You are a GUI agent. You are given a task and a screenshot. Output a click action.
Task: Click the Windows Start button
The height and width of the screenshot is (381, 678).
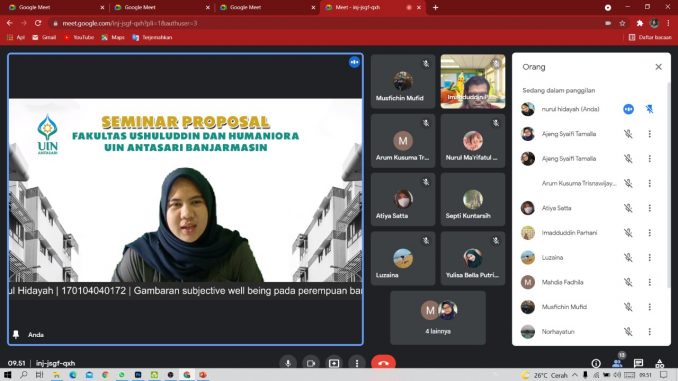(7, 375)
